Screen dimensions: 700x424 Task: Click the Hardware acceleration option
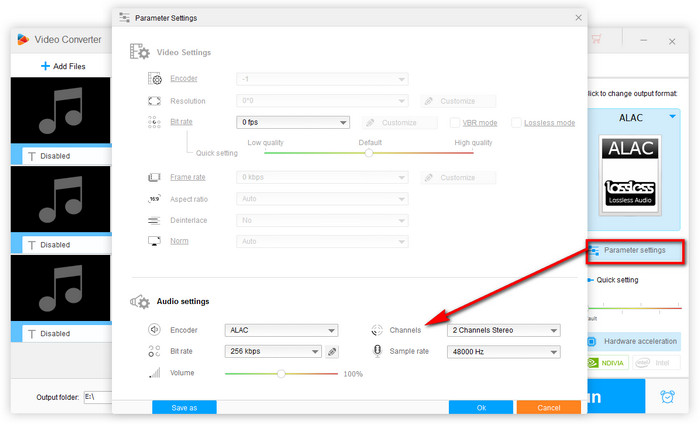634,341
